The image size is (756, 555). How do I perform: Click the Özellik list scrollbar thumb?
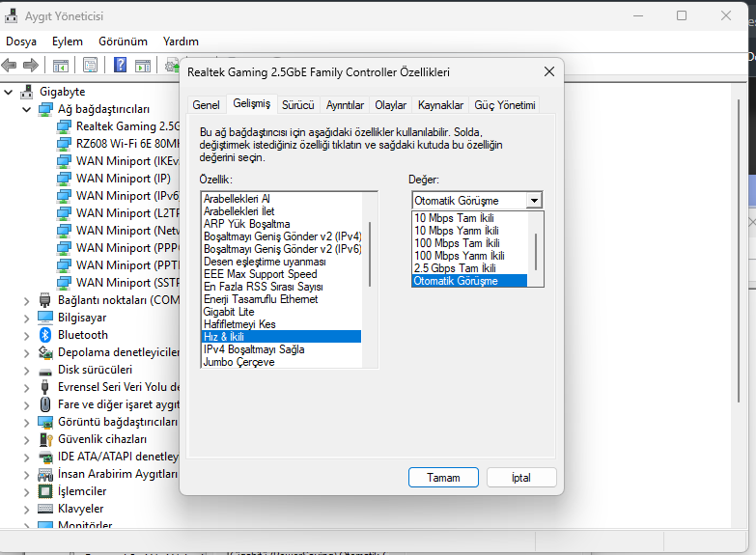(x=370, y=254)
